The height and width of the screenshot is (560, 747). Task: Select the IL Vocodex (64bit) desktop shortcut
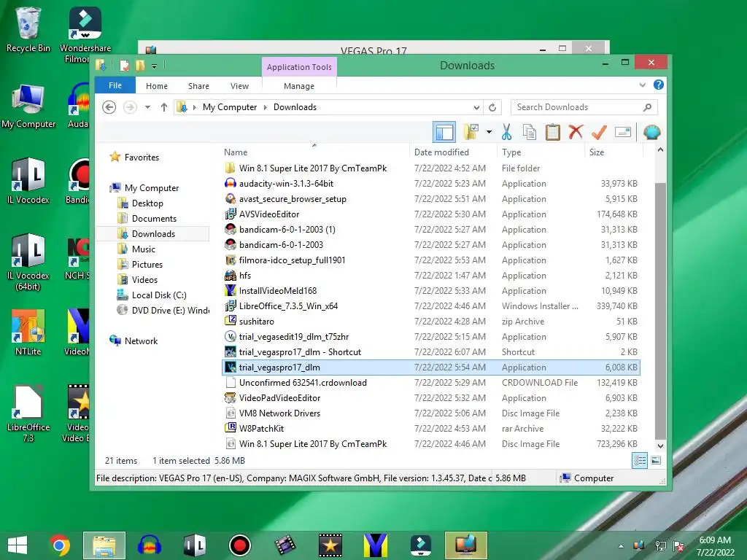28,262
